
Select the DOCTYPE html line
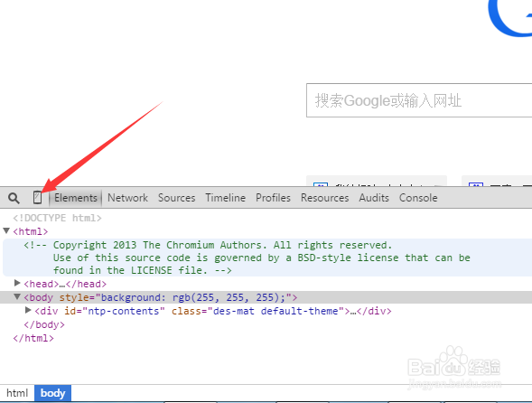(x=57, y=218)
